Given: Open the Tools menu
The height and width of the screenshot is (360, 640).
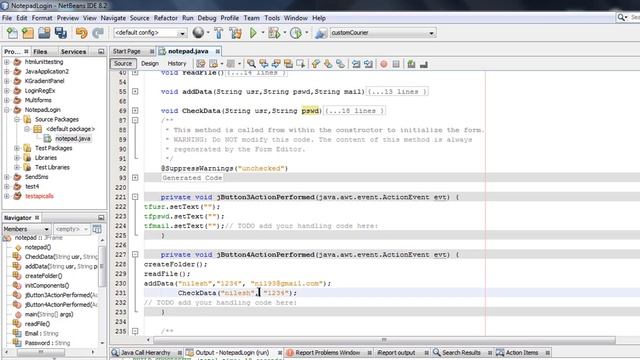Looking at the screenshot, I should pos(272,18).
